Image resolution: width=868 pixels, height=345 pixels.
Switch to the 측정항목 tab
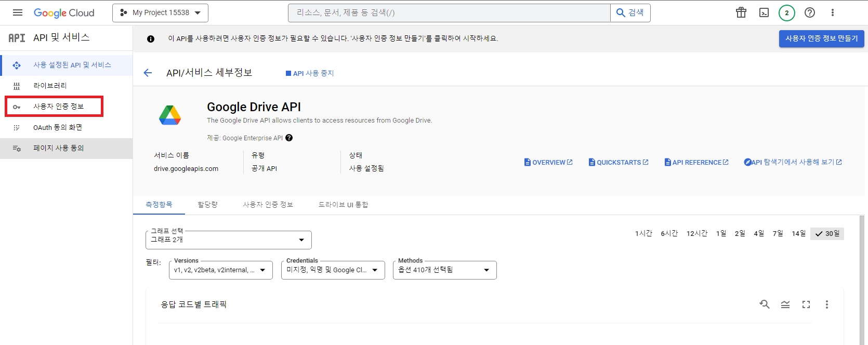pos(159,205)
